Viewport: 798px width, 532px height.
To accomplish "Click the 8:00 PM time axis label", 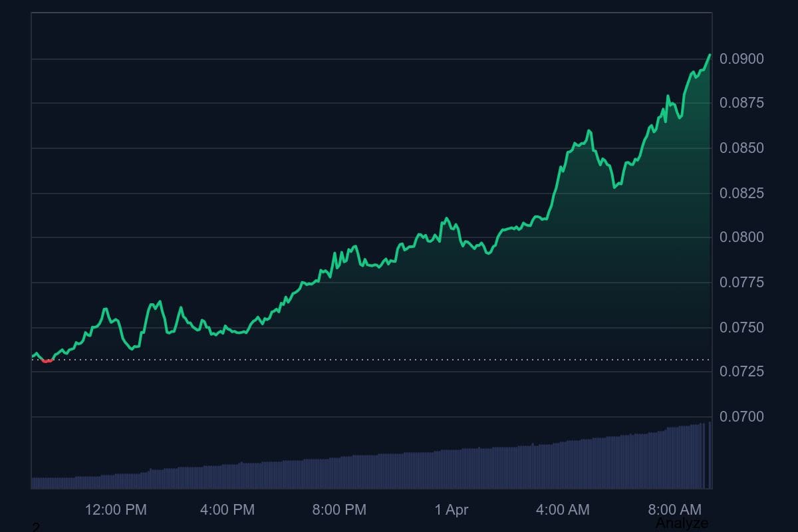I will [339, 510].
